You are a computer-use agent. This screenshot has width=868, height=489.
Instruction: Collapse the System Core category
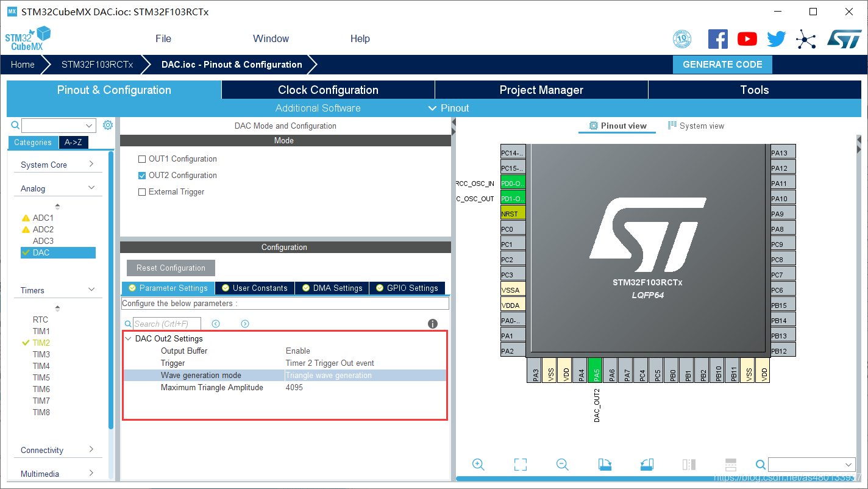point(91,164)
